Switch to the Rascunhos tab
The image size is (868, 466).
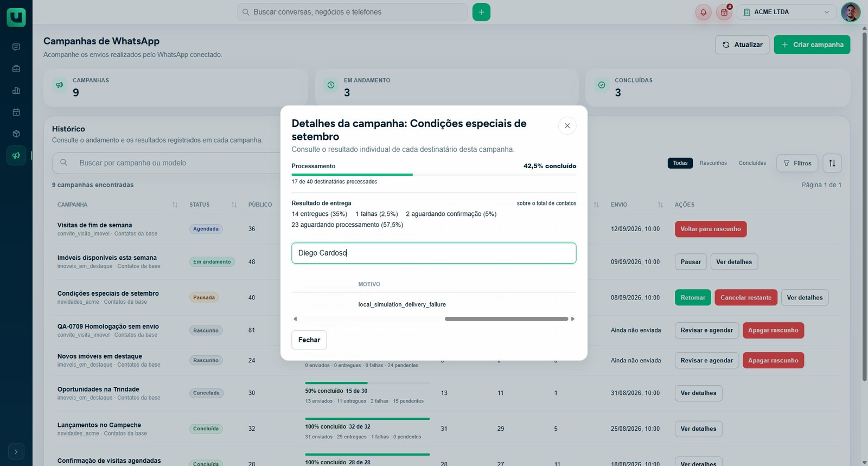coord(713,163)
